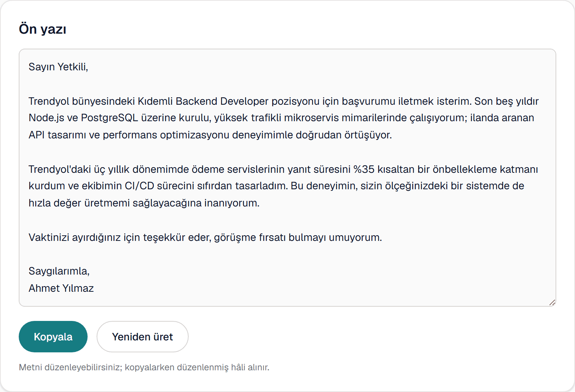Image resolution: width=575 pixels, height=392 pixels.
Task: Click the 'Ön yazı' heading
Action: click(43, 29)
